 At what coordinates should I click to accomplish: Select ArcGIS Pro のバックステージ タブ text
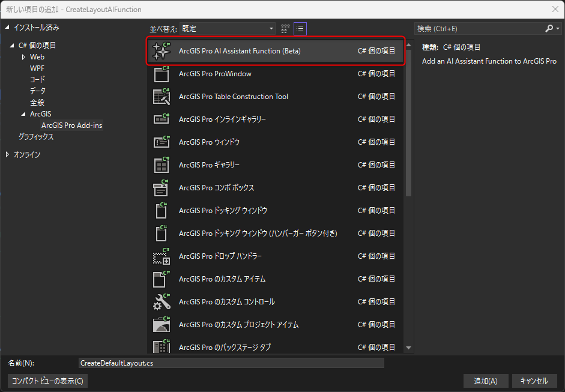tap(225, 348)
